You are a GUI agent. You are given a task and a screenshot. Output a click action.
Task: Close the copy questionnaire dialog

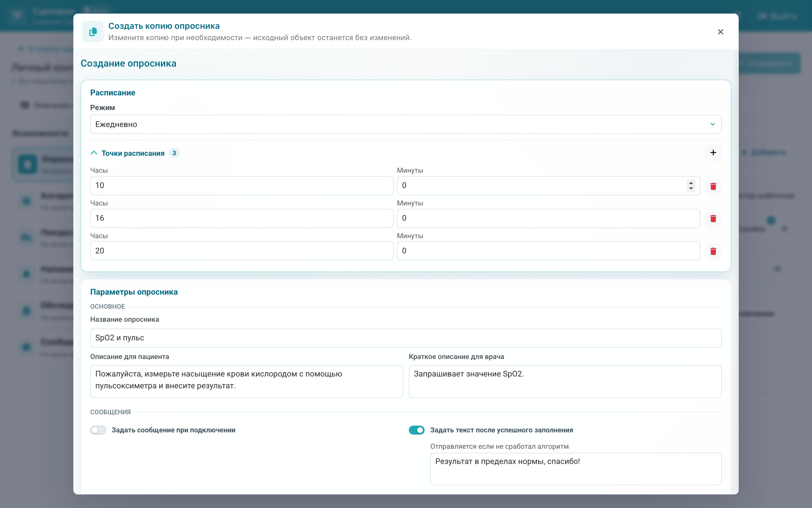[720, 32]
